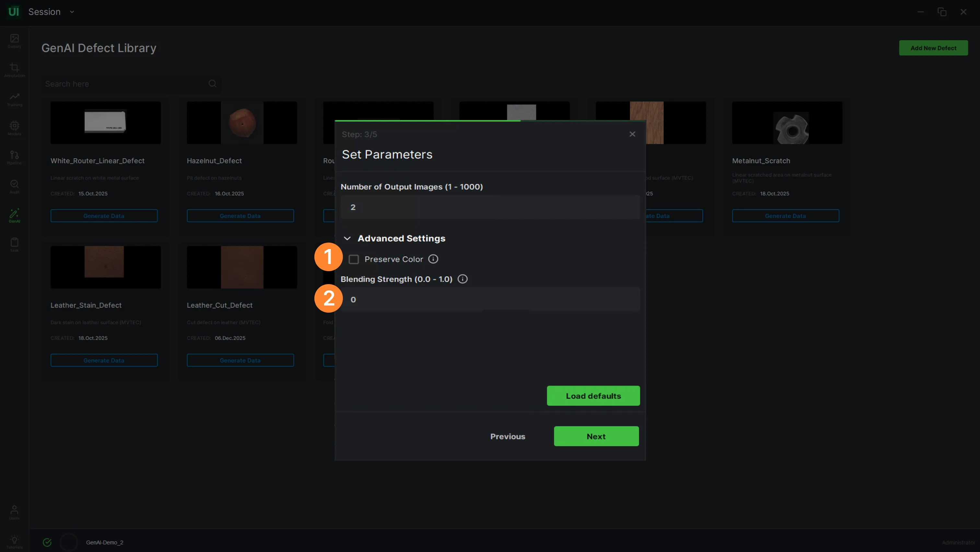The image size is (980, 552).
Task: Click the Next button
Action: pos(596,436)
